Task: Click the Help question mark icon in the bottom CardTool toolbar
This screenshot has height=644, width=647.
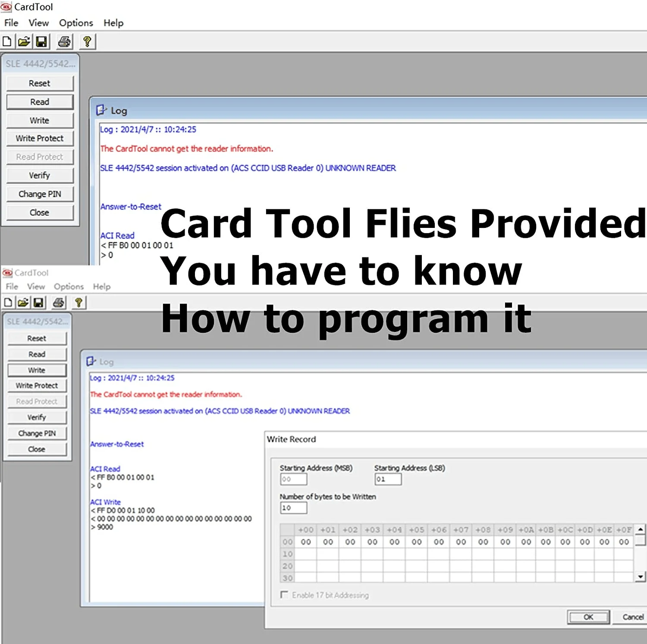Action: point(79,302)
